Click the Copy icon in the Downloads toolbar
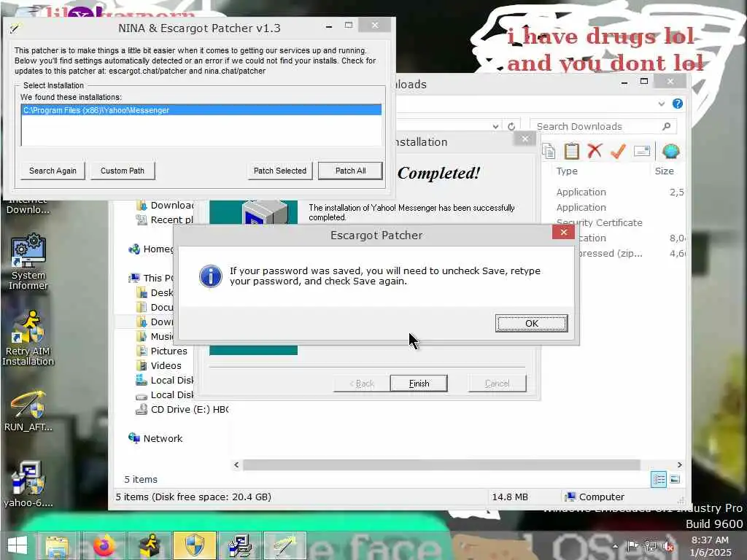Screen dimensions: 747x560 pos(549,152)
